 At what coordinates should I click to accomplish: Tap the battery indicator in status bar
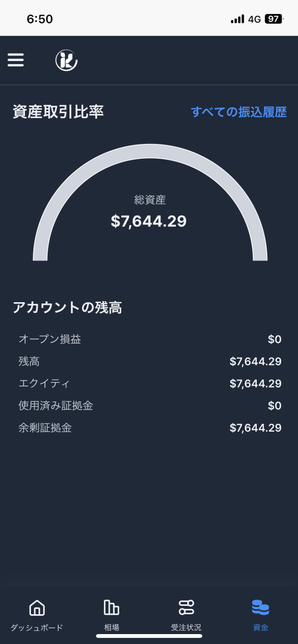coord(274,19)
